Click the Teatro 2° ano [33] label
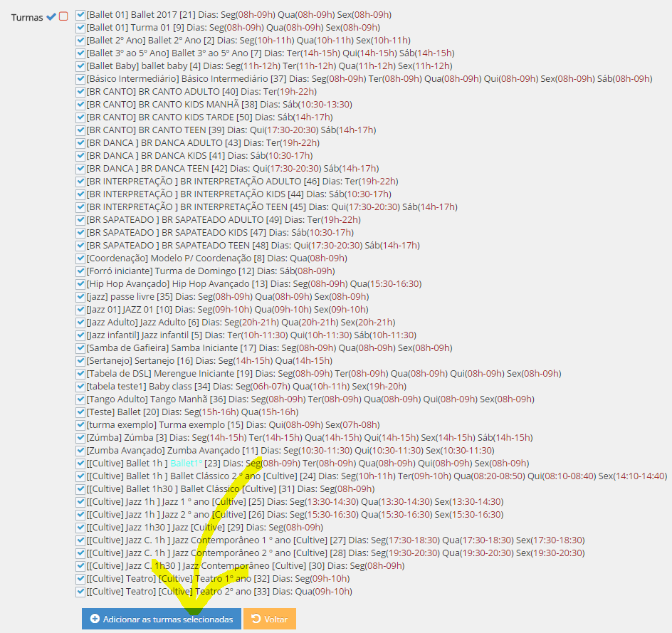 coord(219,592)
